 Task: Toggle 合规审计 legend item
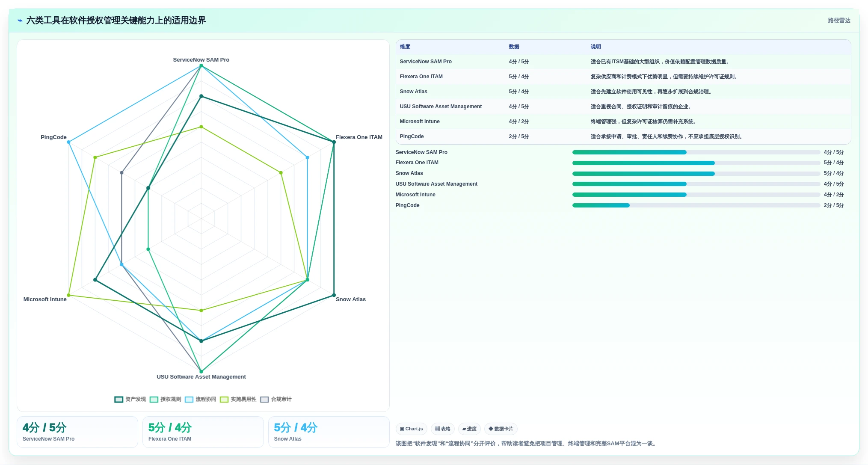click(276, 400)
